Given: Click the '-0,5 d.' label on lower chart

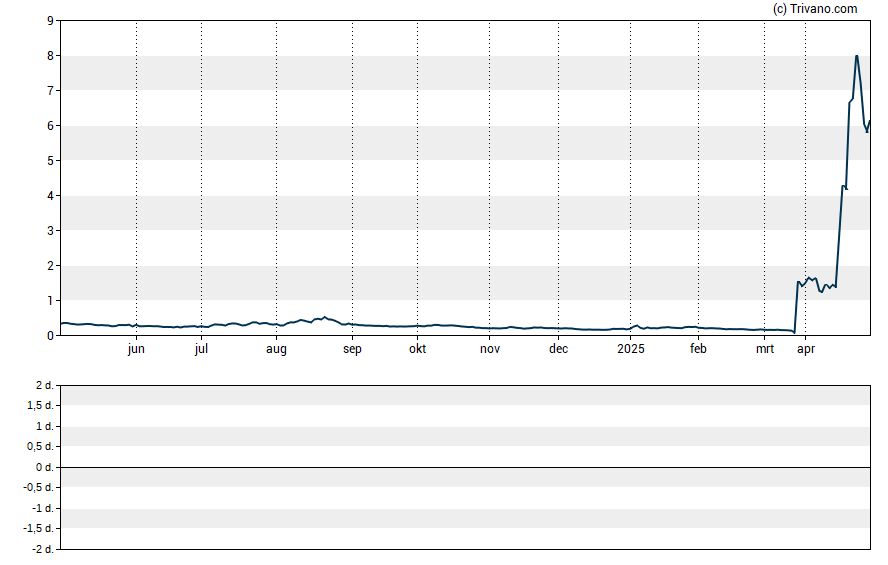Looking at the screenshot, I should (x=39, y=487).
